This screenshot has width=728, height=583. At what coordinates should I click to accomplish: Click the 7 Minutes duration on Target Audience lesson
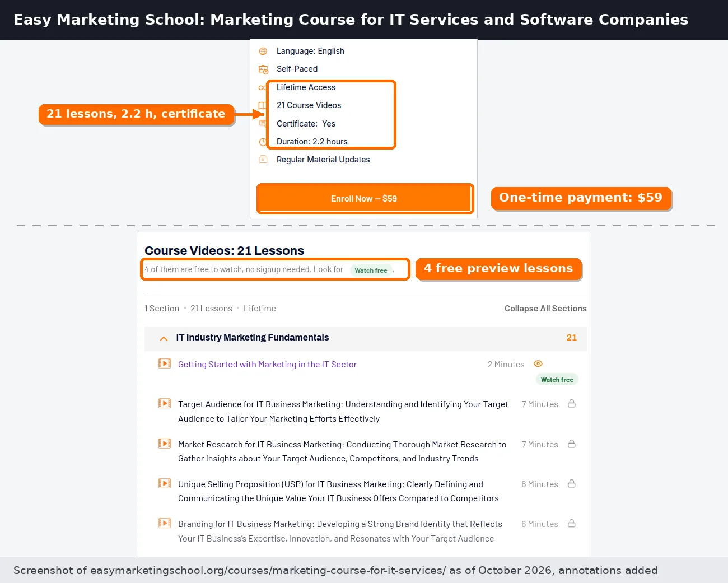(x=540, y=404)
